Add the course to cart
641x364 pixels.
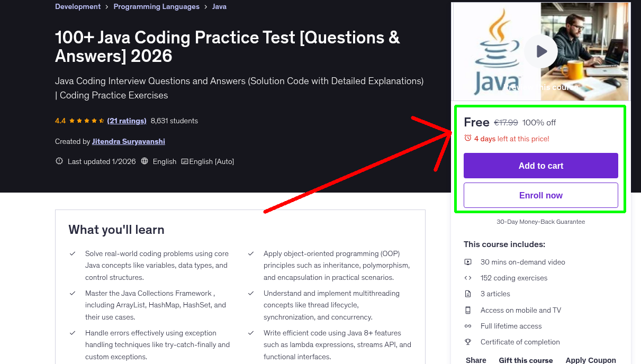pyautogui.click(x=540, y=166)
